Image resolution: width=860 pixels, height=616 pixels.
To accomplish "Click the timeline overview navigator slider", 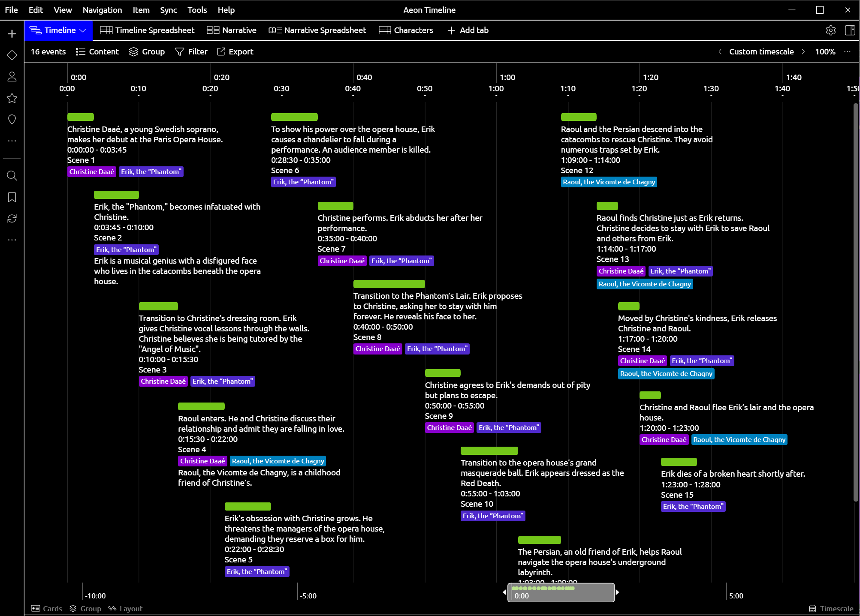I will tap(561, 592).
